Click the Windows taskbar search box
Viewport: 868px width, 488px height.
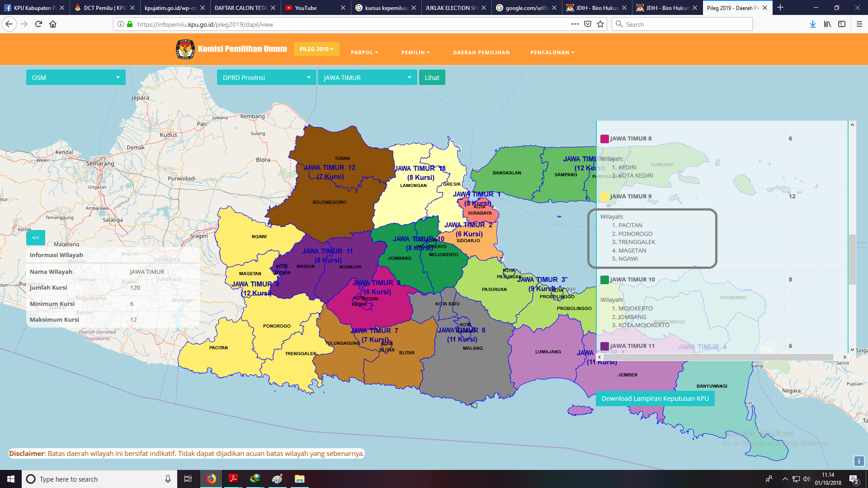click(x=99, y=479)
